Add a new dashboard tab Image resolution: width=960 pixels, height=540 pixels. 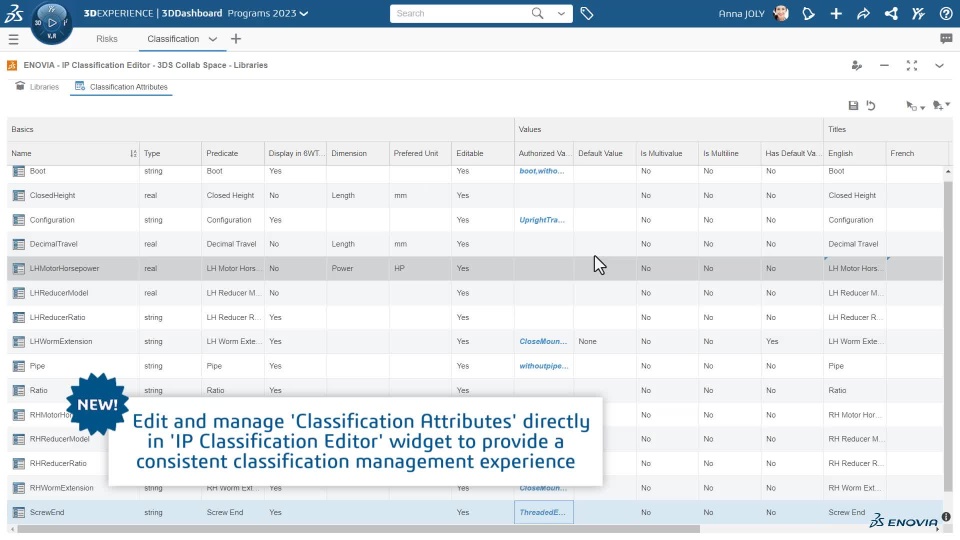(236, 39)
